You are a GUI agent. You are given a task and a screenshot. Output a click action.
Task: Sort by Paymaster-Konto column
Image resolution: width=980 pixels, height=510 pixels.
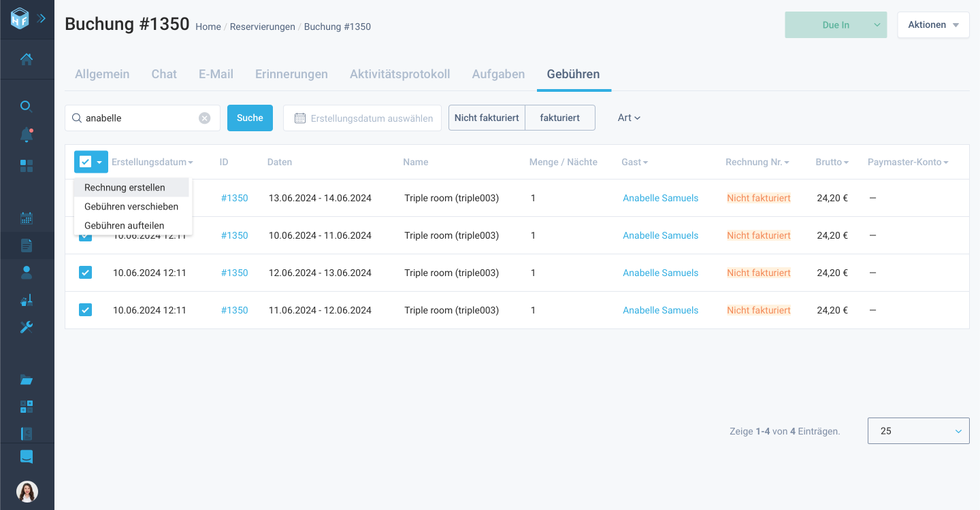coord(908,163)
